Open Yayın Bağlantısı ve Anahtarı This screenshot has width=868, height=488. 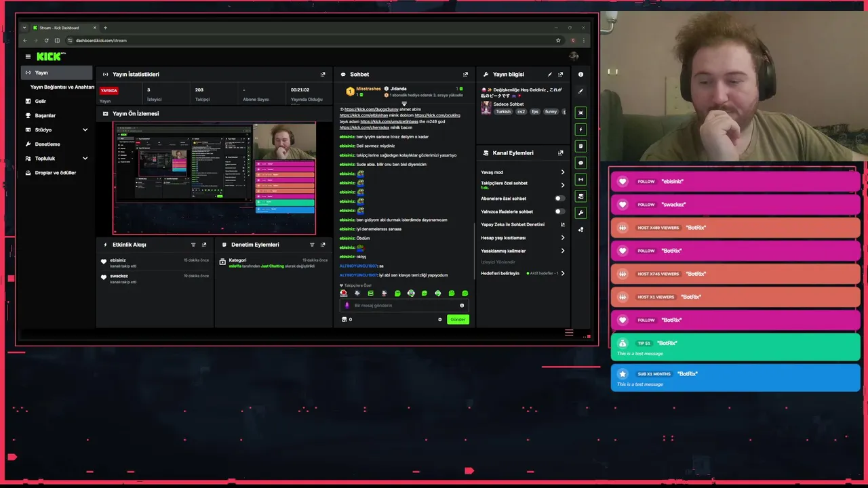pyautogui.click(x=62, y=87)
